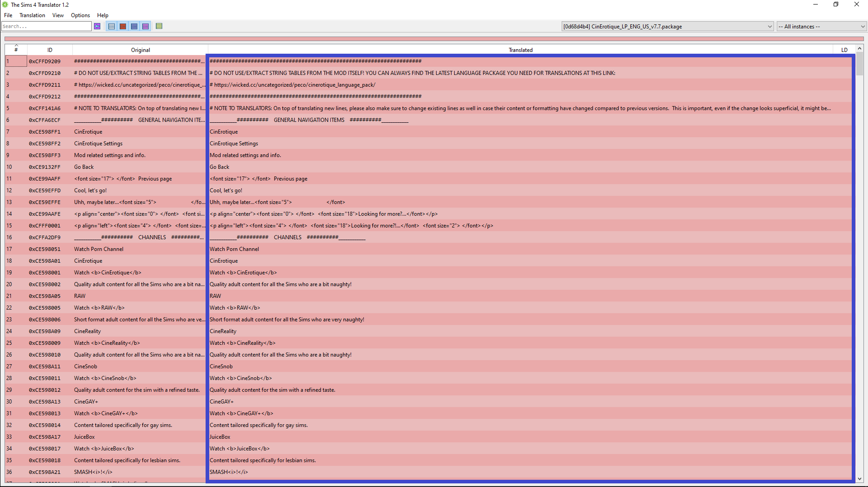The width and height of the screenshot is (868, 487).
Task: Toggle the red-lined rows filter
Action: click(x=123, y=26)
